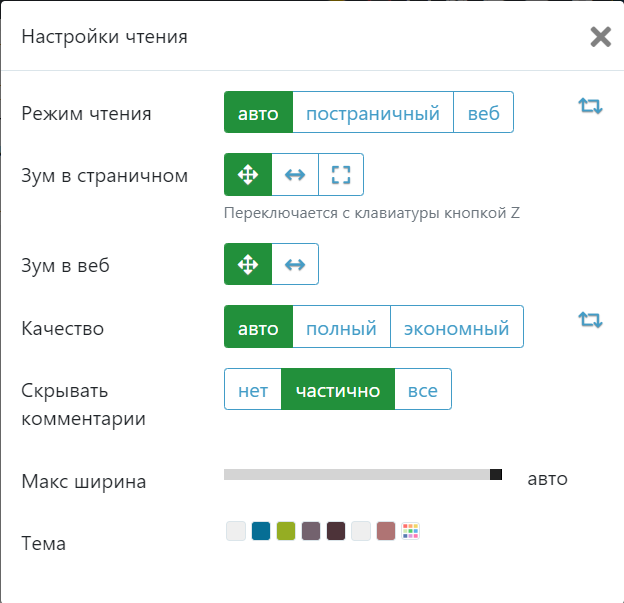
Task: Choose экономный quality option
Action: pyautogui.click(x=457, y=328)
